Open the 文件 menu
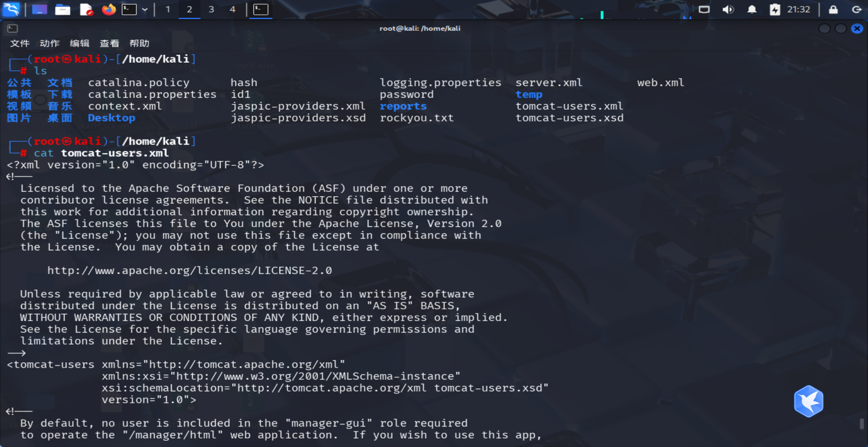 [20, 43]
